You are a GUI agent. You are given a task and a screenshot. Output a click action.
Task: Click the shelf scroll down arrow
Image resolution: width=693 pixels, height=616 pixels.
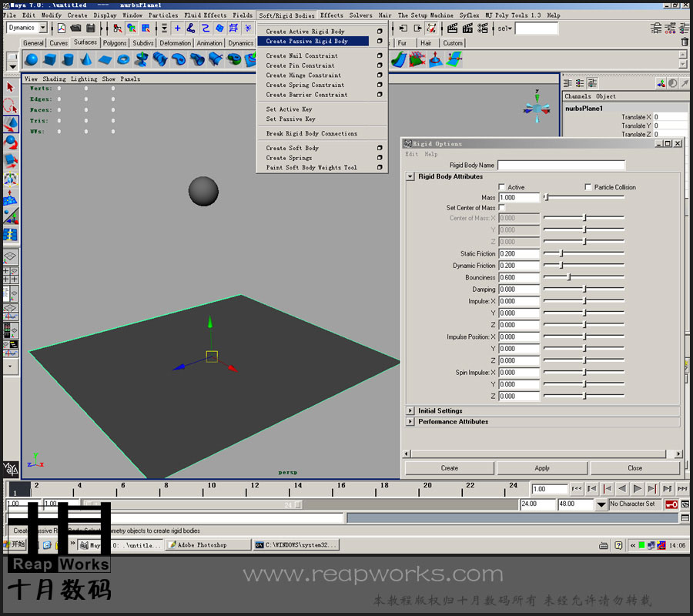(x=683, y=64)
